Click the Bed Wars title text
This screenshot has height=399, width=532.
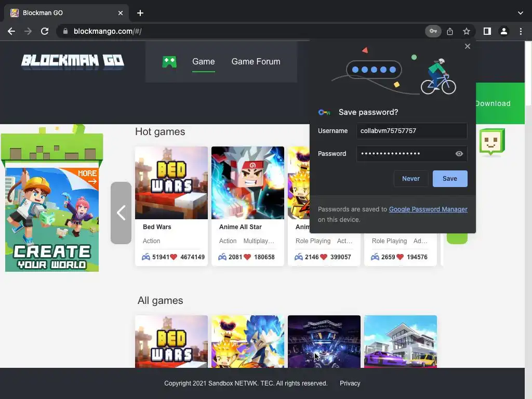click(x=157, y=227)
